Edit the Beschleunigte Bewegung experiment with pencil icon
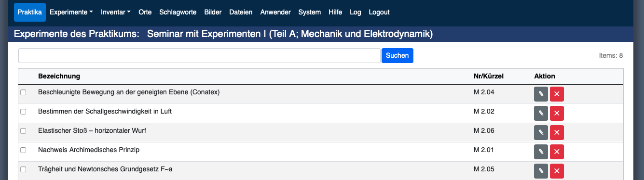The height and width of the screenshot is (180, 644). pyautogui.click(x=541, y=94)
